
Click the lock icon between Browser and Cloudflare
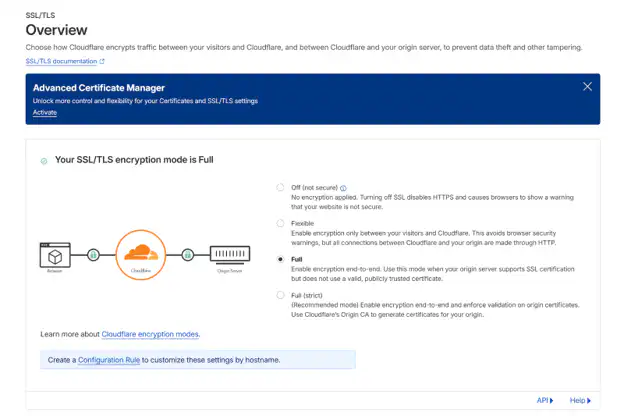[94, 256]
